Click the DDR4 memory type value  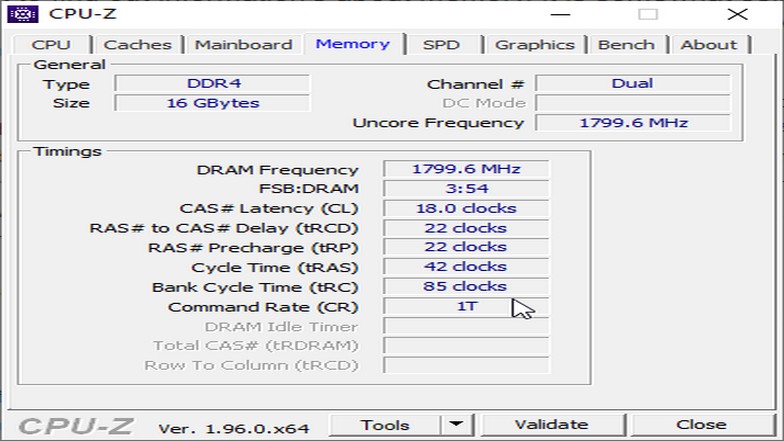(212, 83)
